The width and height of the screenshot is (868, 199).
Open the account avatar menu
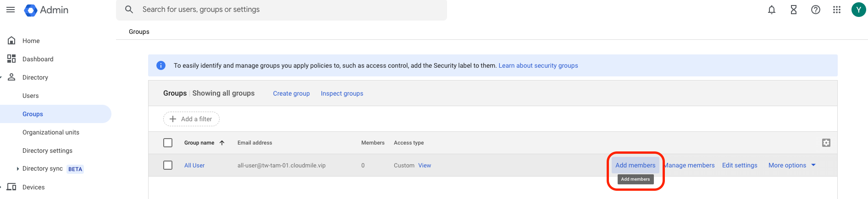(858, 10)
